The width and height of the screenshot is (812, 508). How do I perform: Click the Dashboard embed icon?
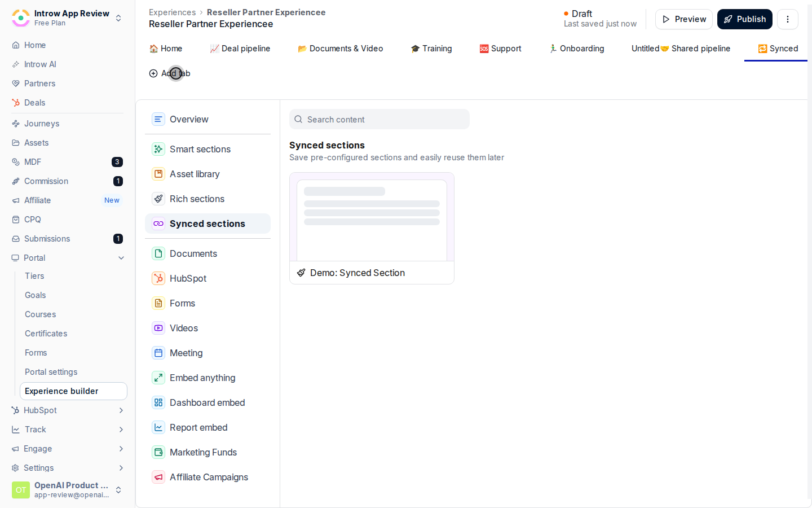[158, 402]
